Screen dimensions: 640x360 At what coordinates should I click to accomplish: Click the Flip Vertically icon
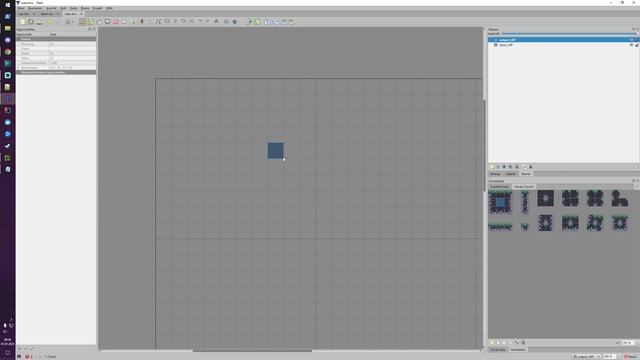point(276,22)
